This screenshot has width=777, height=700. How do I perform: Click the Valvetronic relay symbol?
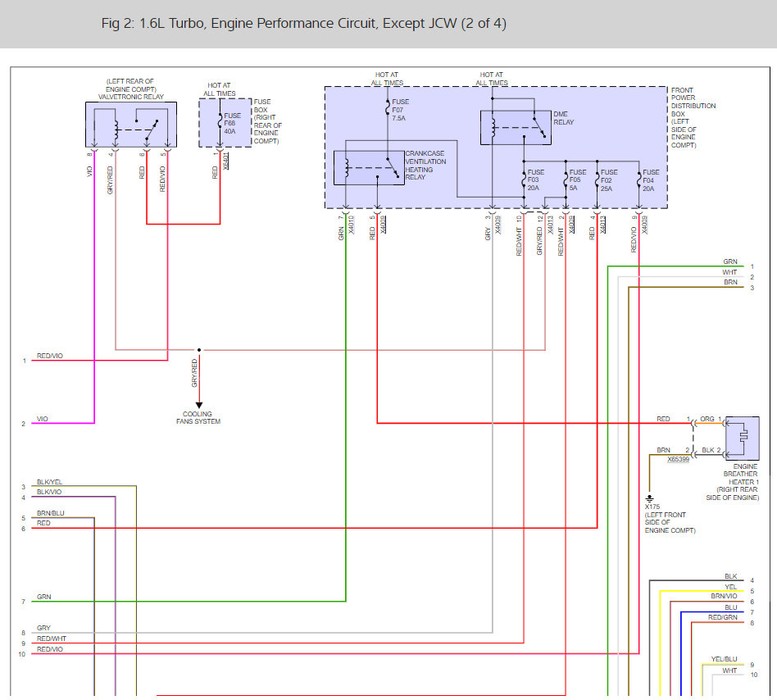131,125
